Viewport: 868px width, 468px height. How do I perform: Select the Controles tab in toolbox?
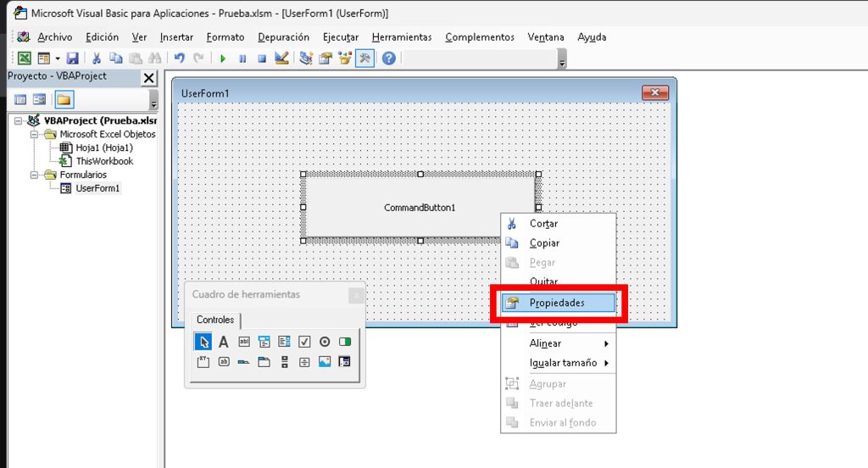214,320
